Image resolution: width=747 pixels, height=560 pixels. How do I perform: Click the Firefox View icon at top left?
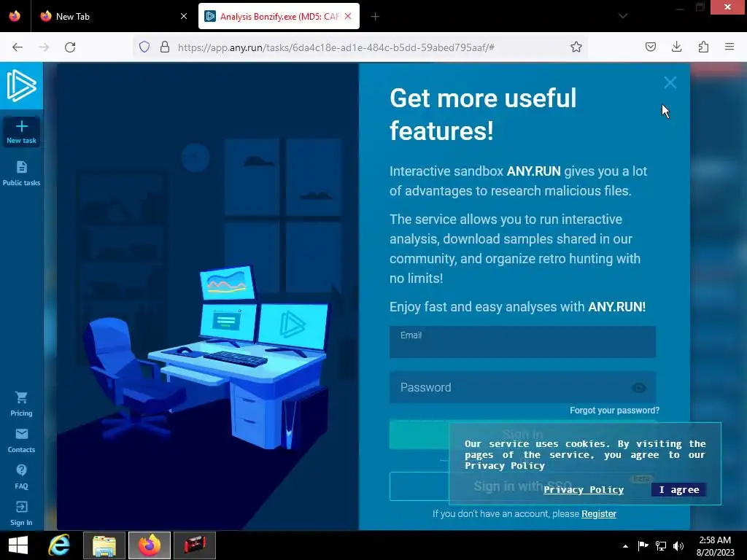point(15,16)
